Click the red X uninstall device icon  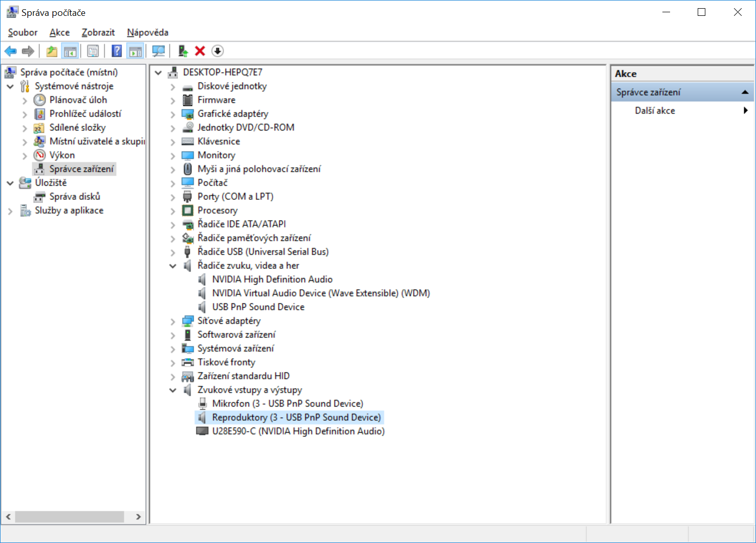(200, 51)
